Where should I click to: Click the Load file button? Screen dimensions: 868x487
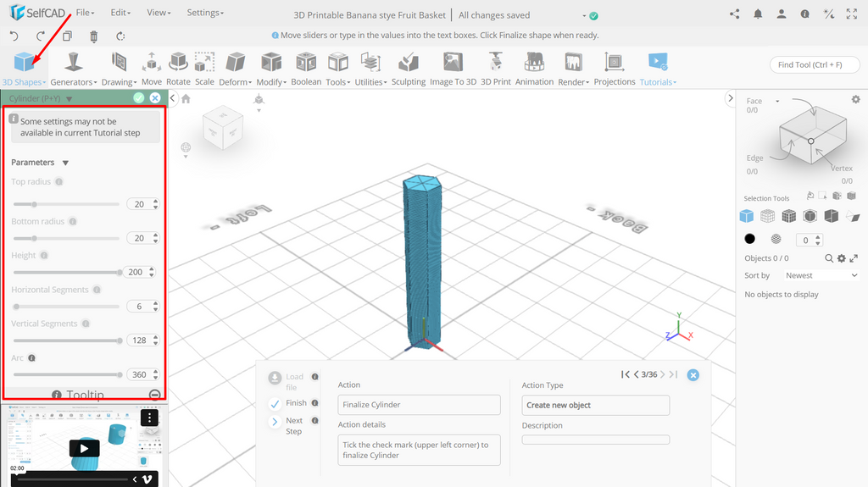point(275,378)
